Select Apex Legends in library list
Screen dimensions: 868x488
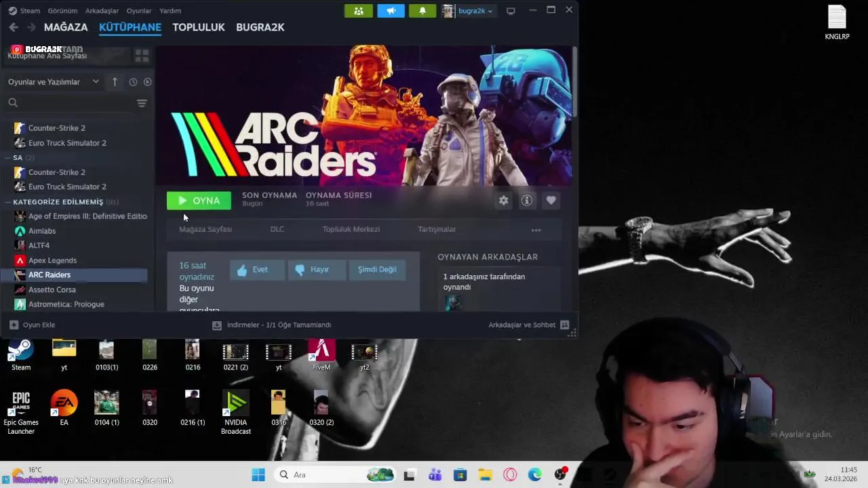click(x=52, y=260)
